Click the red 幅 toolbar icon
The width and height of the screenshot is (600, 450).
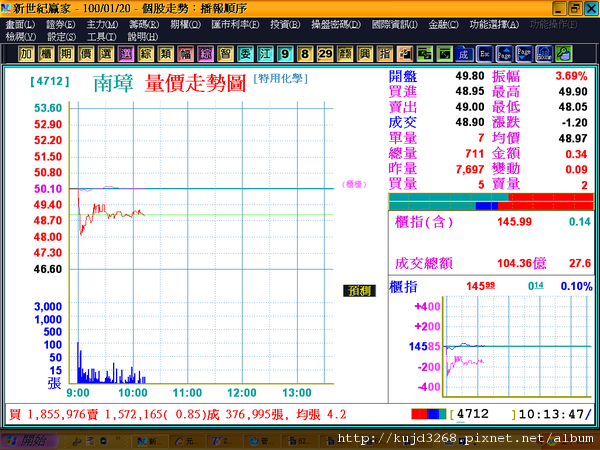[185, 54]
